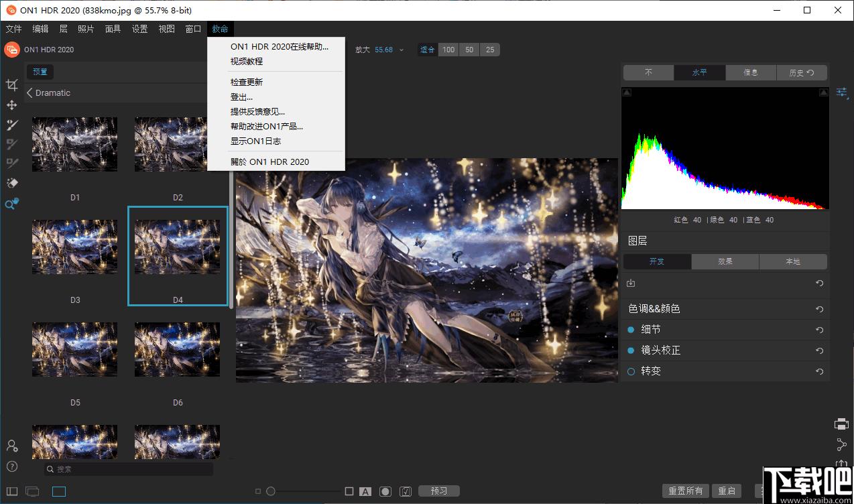854x504 pixels.
Task: Click the thumbnail size slider handle
Action: tap(271, 491)
